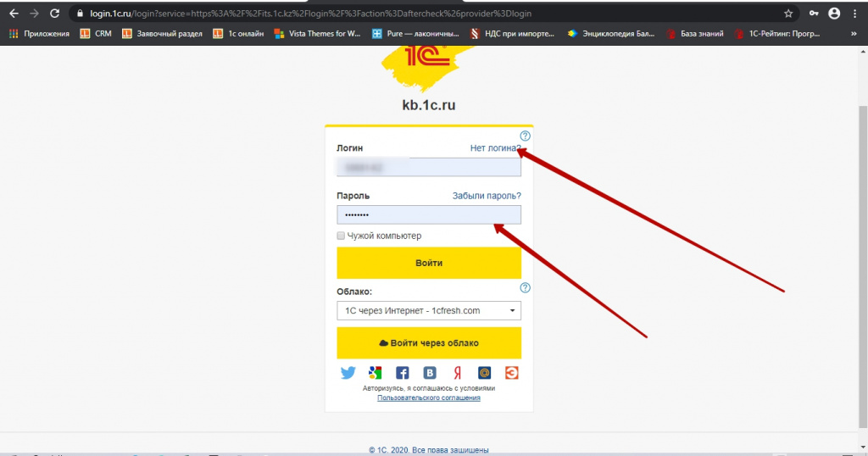The image size is (868, 456).
Task: Open Энциклопедия Бал bookmark
Action: pos(610,34)
